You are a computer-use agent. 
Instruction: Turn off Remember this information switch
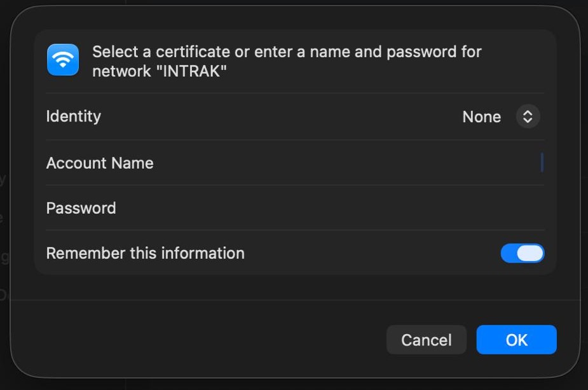[523, 253]
